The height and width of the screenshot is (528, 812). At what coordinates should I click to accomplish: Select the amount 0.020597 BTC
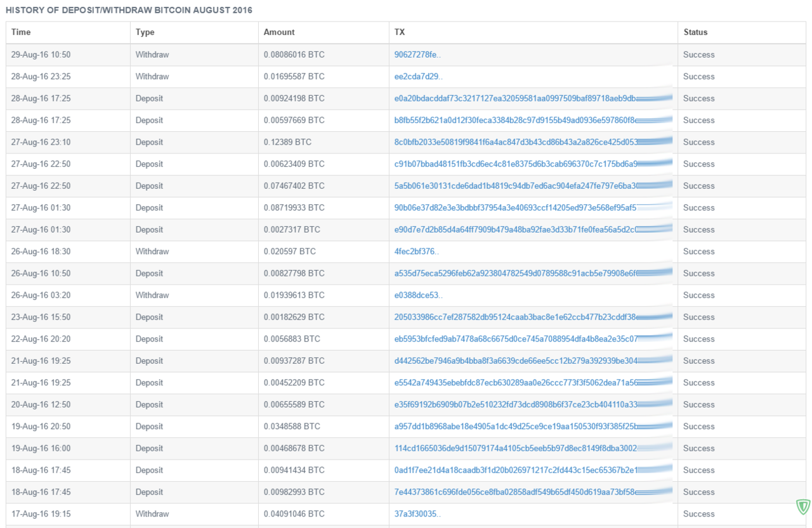point(289,252)
